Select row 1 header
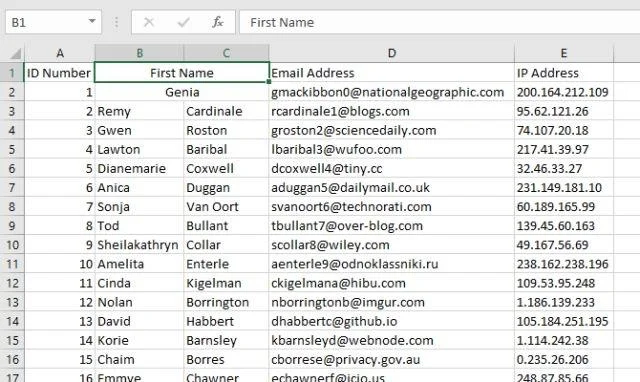This screenshot has width=640, height=382. pyautogui.click(x=12, y=73)
